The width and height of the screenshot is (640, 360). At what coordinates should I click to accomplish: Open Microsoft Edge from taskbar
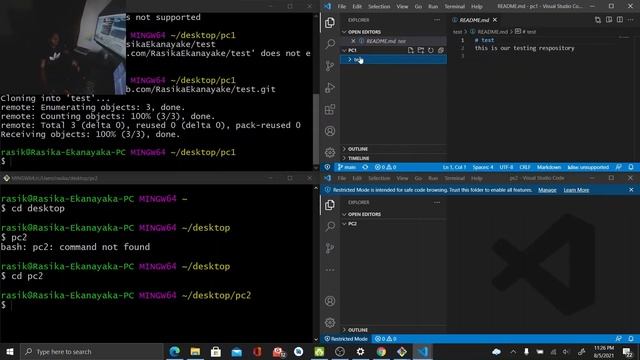tap(175, 351)
